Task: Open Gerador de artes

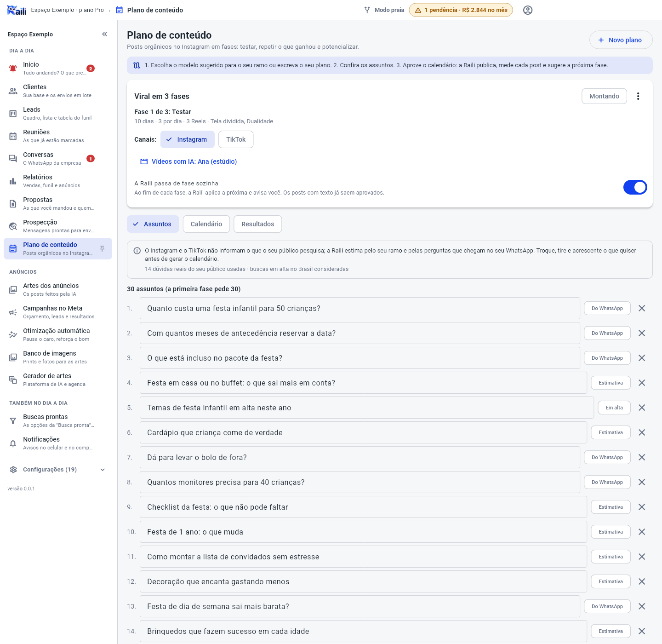Action: coord(58,380)
